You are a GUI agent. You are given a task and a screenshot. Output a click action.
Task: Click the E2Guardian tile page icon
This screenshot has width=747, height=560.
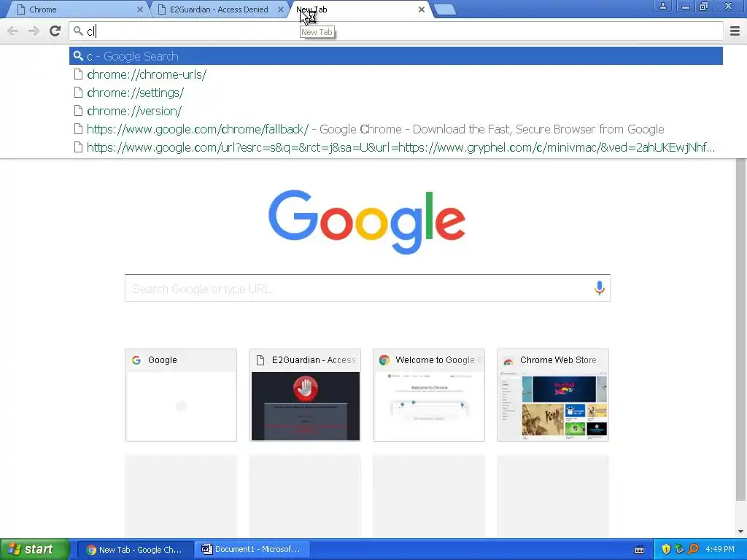click(x=260, y=360)
